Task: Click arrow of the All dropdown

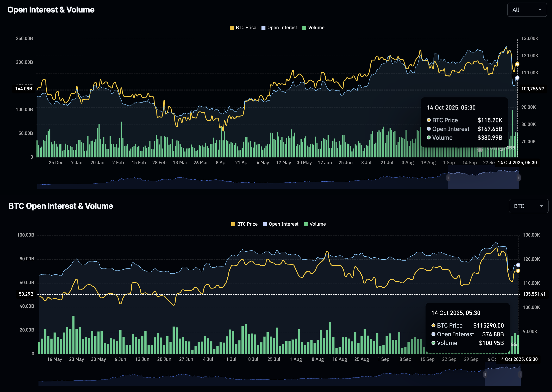Action: (540, 10)
